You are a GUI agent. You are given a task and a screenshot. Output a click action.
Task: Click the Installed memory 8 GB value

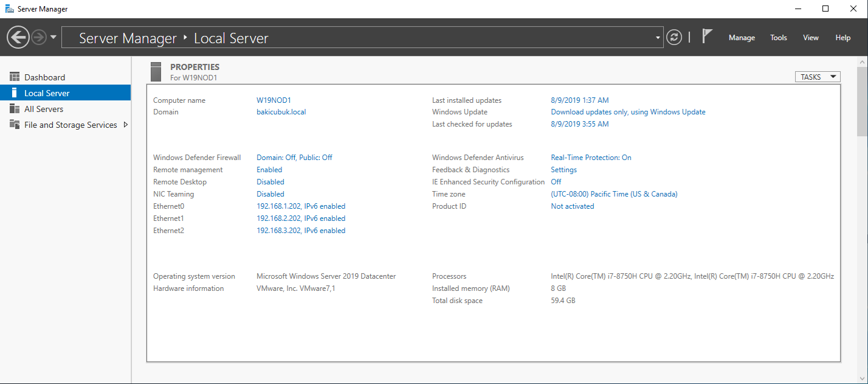558,288
